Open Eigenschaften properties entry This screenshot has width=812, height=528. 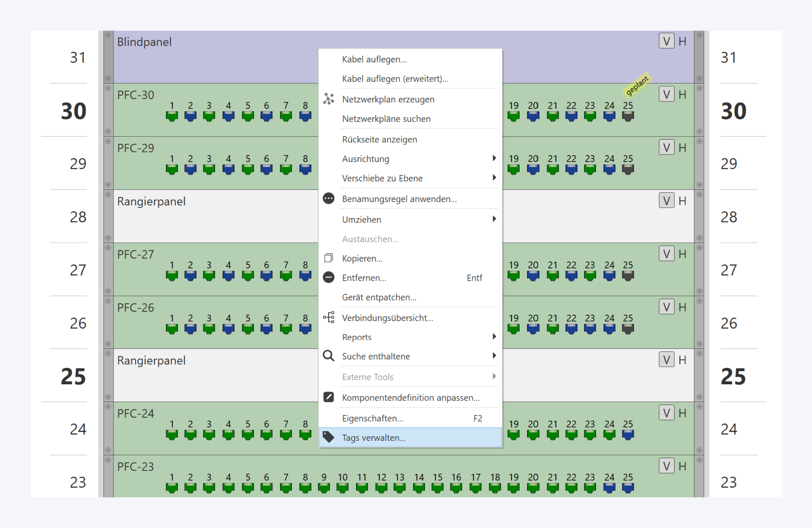tap(372, 418)
